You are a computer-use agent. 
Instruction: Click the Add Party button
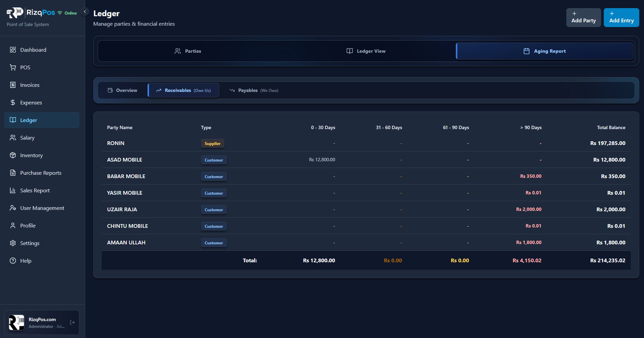(x=584, y=18)
